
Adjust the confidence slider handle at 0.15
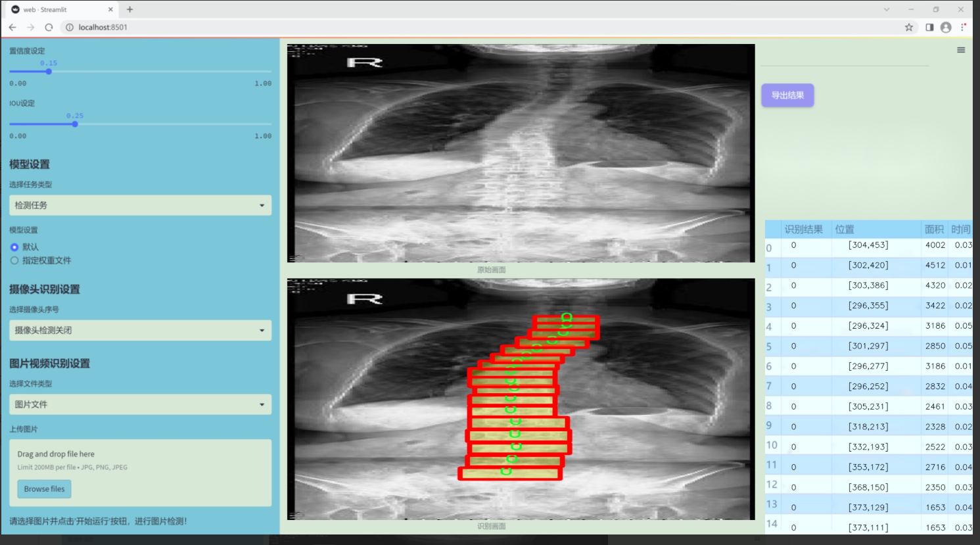(x=49, y=71)
